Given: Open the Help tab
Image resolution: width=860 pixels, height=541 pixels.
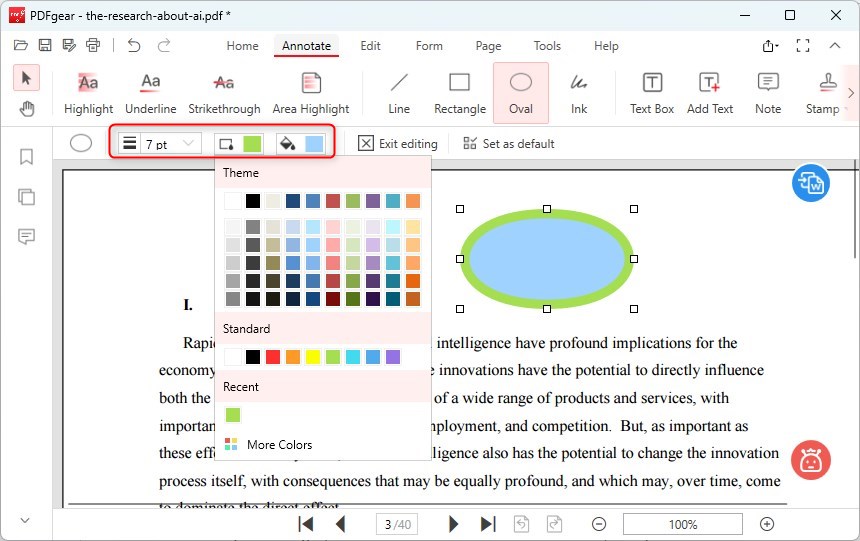Looking at the screenshot, I should (x=606, y=46).
